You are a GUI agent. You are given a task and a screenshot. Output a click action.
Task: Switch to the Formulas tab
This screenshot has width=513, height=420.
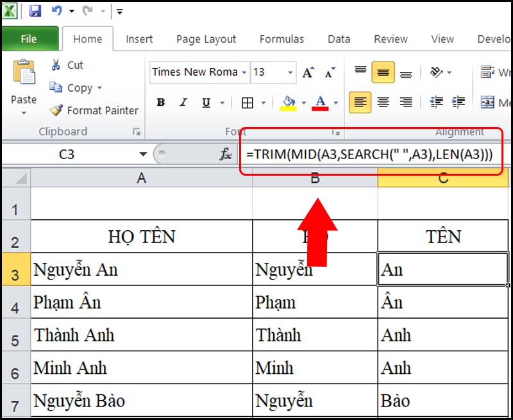282,39
